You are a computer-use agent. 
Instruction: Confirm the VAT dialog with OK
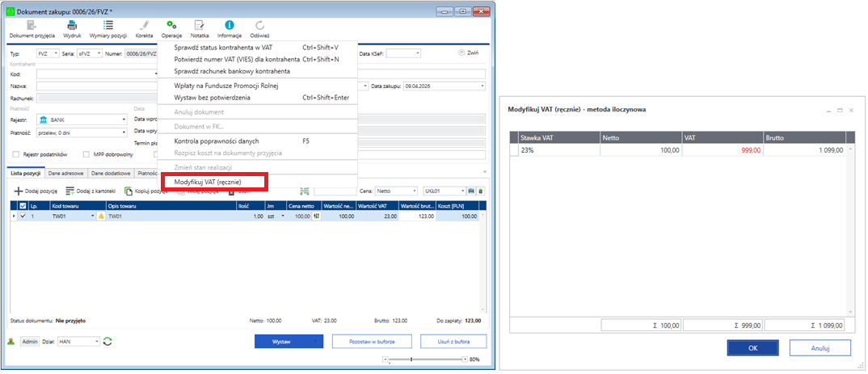click(x=752, y=348)
